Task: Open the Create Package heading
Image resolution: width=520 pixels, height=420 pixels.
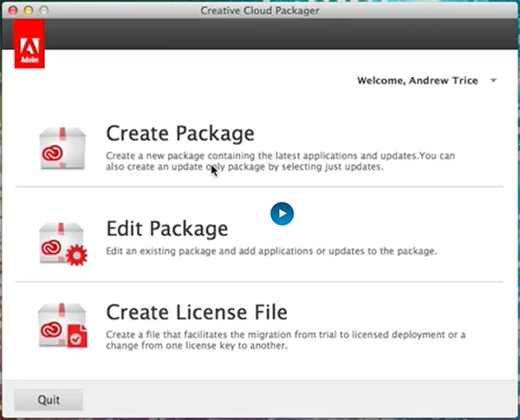Action: [180, 133]
